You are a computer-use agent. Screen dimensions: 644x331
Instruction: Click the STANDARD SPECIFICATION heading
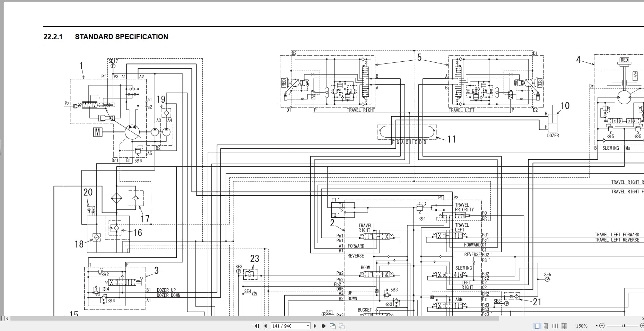point(121,37)
